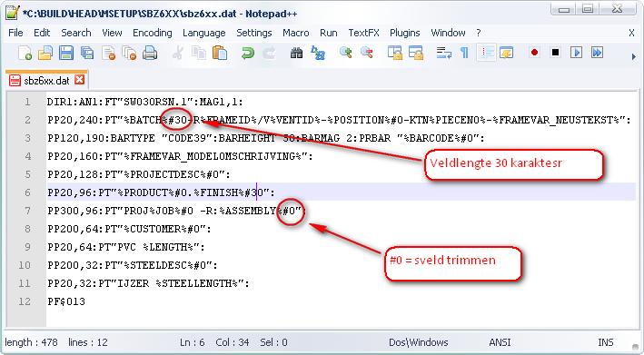Click the Zoom In magnifier icon
Image resolution: width=644 pixels, height=355 pixels.
(345, 53)
